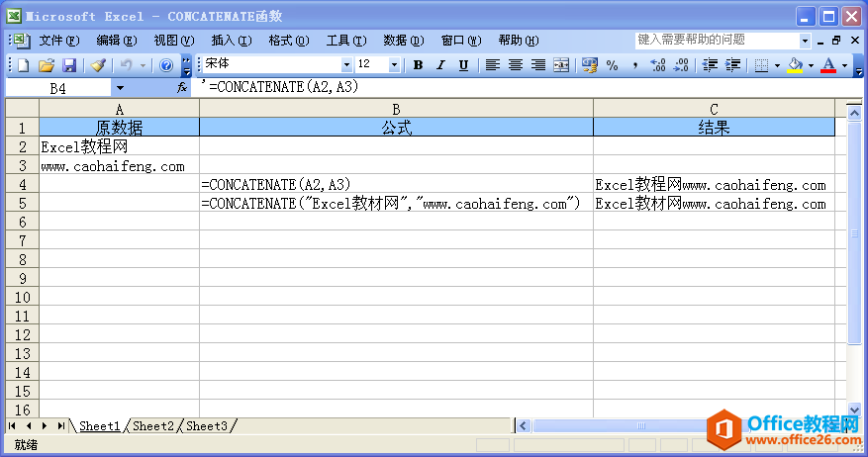Show more Standard toolbar options
Image resolution: width=868 pixels, height=457 pixels.
pos(186,66)
